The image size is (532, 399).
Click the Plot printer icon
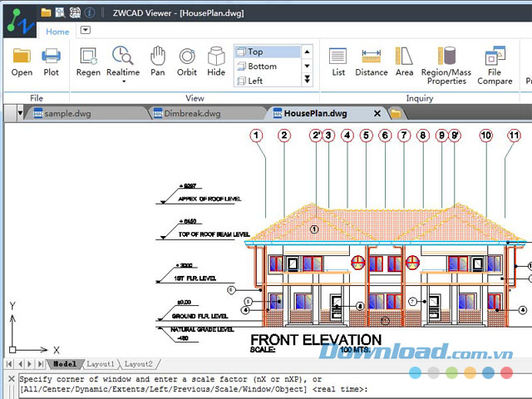(52, 62)
